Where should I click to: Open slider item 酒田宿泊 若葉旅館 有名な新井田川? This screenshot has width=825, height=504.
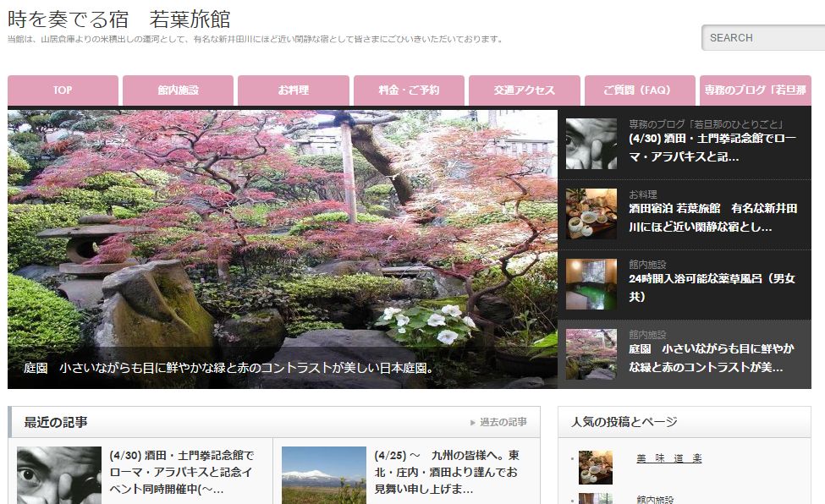(713, 218)
